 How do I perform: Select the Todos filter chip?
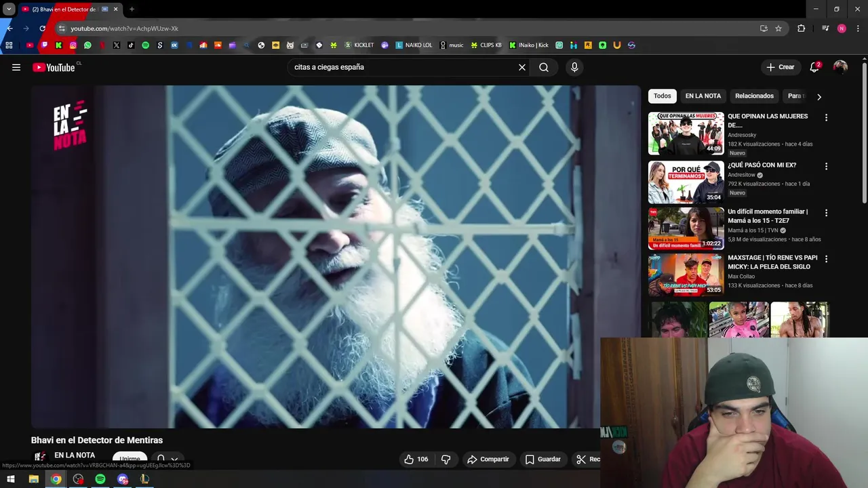[x=663, y=96]
